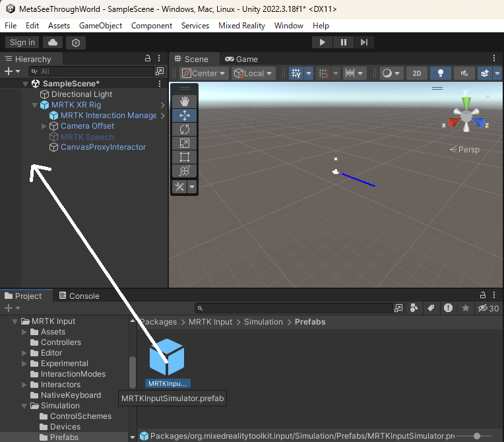
Task: Select the Rect tool
Action: click(x=185, y=157)
